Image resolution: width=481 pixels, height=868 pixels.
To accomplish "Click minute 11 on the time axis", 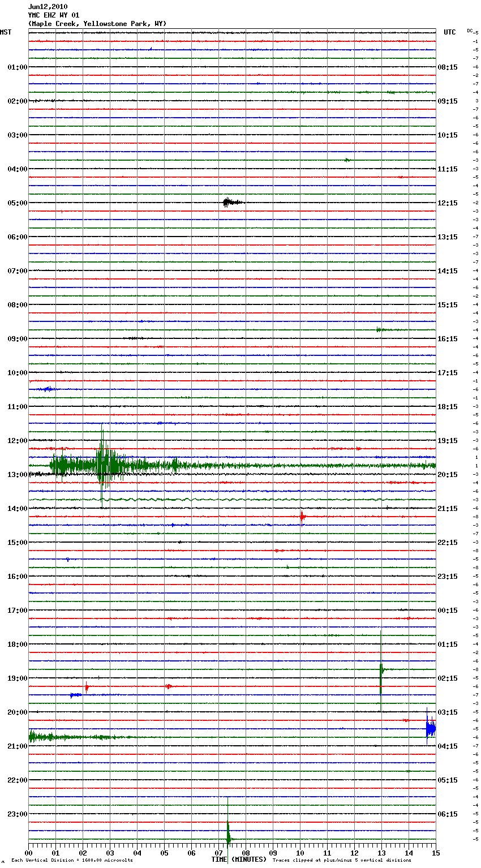I will (x=327, y=853).
